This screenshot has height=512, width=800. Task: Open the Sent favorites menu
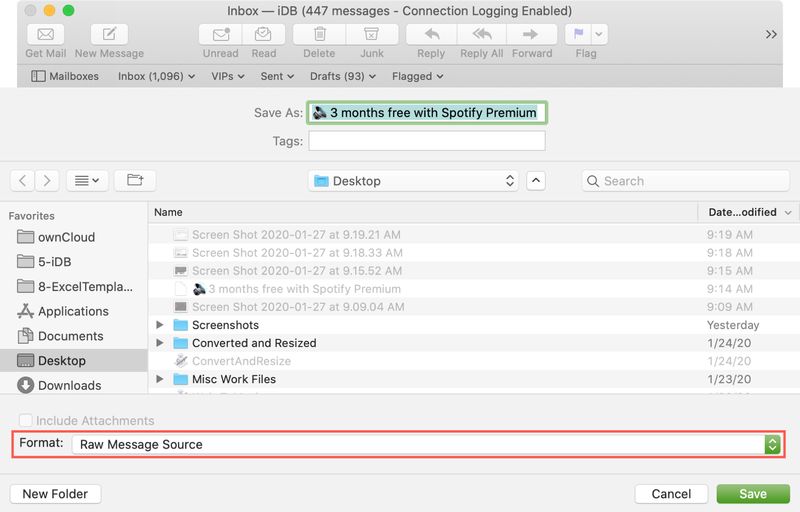[277, 76]
